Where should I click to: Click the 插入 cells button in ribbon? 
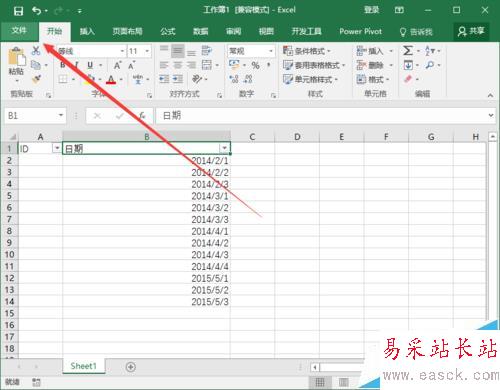pos(370,51)
